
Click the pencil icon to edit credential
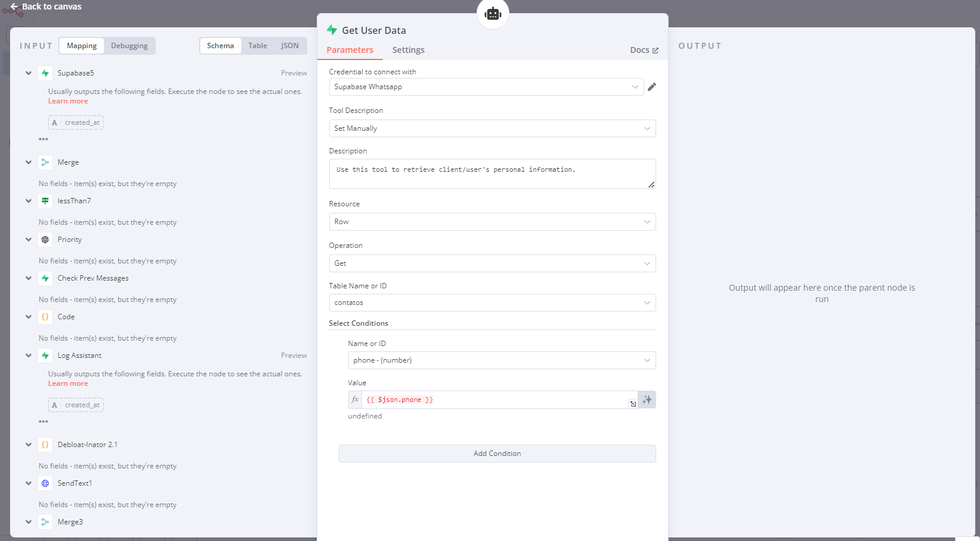point(652,87)
